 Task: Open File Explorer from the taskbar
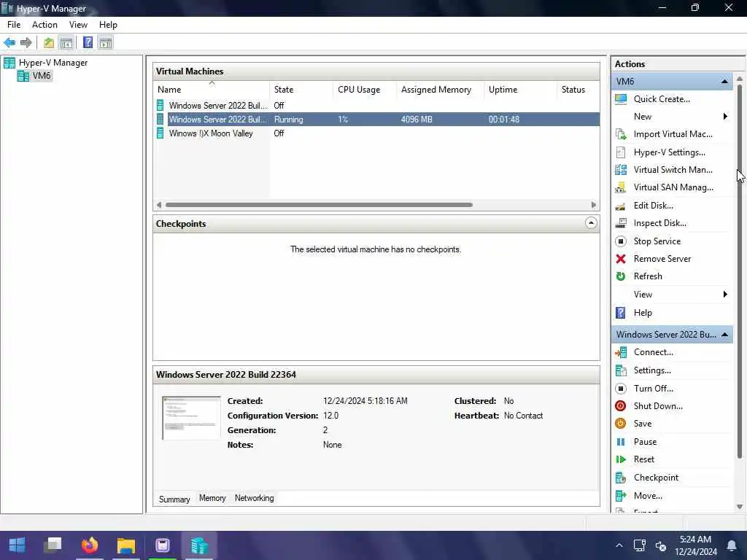pos(126,545)
